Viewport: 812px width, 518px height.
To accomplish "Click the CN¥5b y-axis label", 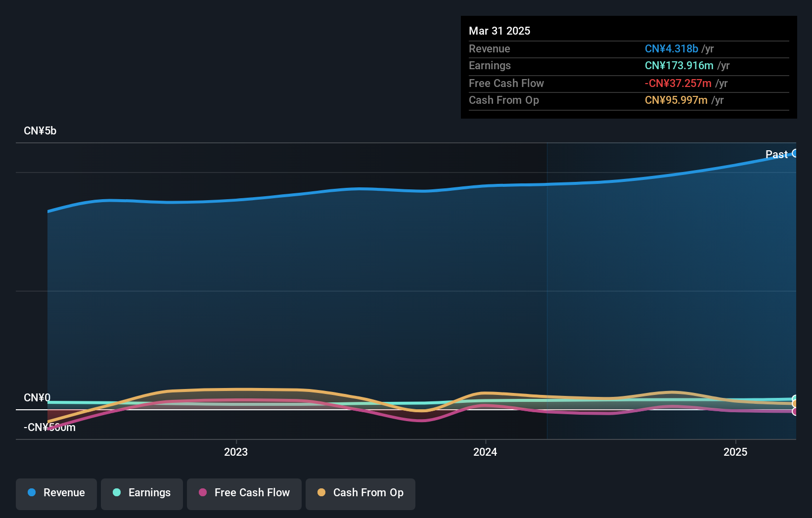I will tap(40, 131).
